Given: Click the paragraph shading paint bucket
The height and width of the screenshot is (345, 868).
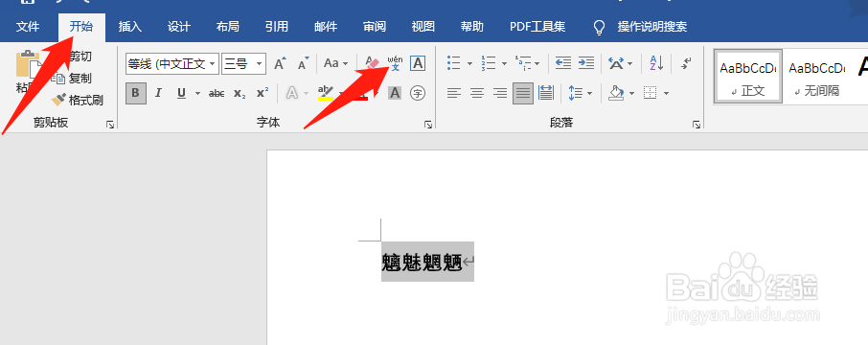Looking at the screenshot, I should [x=617, y=93].
